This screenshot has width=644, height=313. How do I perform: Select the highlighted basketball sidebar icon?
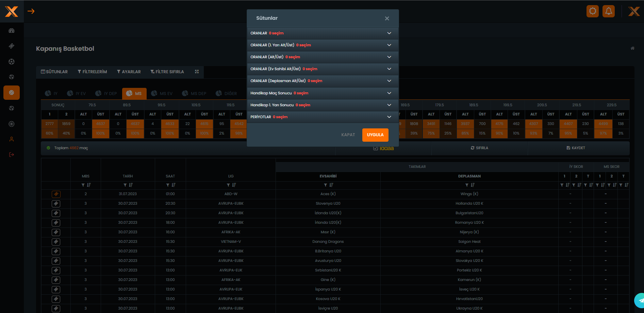pos(12,93)
